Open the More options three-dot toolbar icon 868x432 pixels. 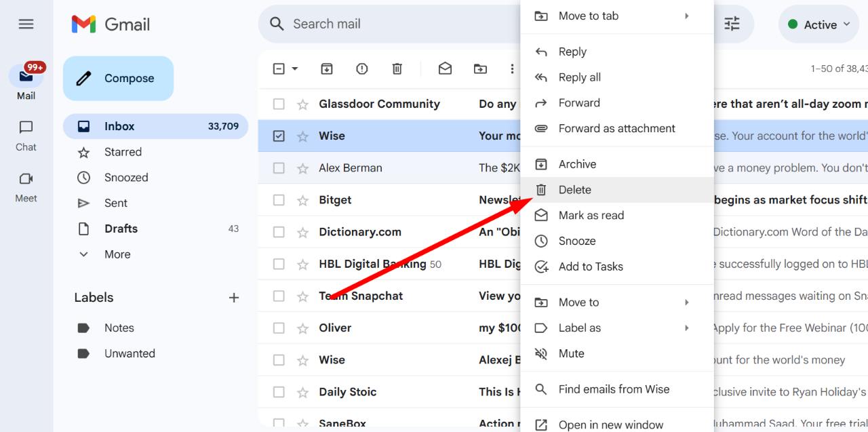click(513, 68)
